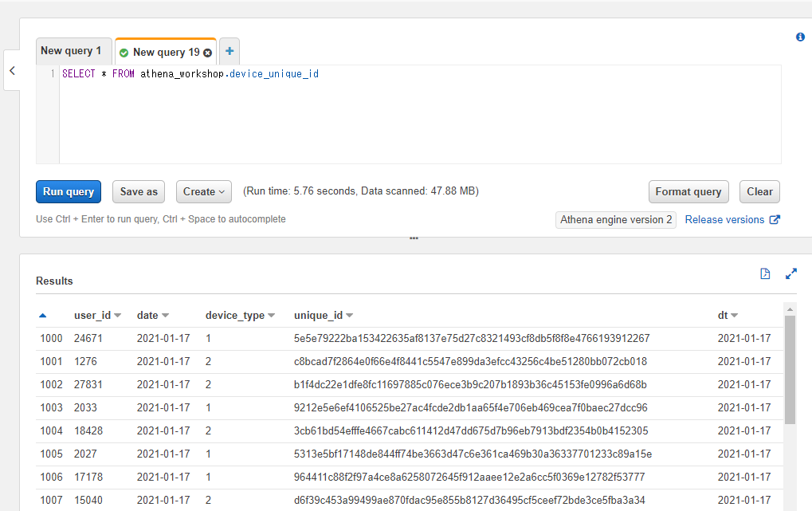Switch to New query 1 tab
This screenshot has height=511, width=812.
point(73,51)
